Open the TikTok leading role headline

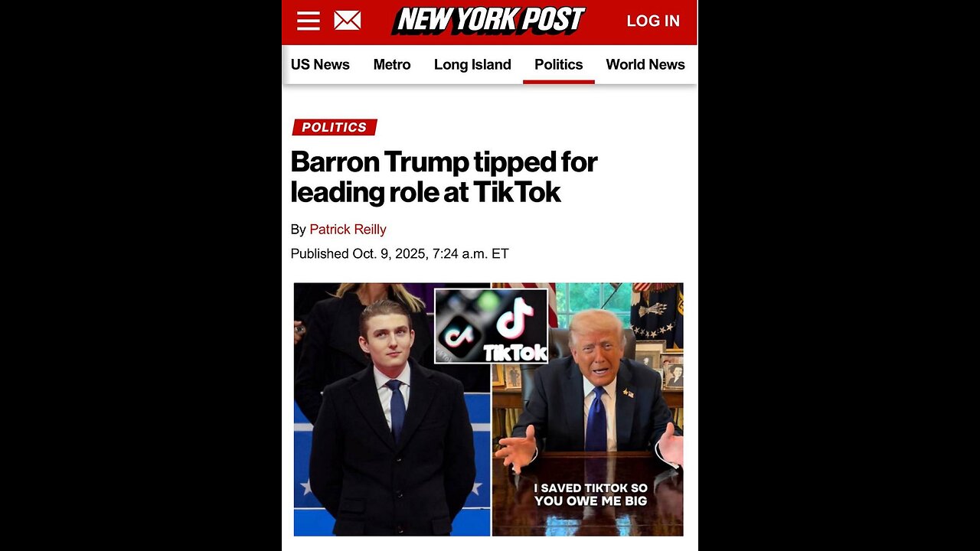(x=444, y=177)
